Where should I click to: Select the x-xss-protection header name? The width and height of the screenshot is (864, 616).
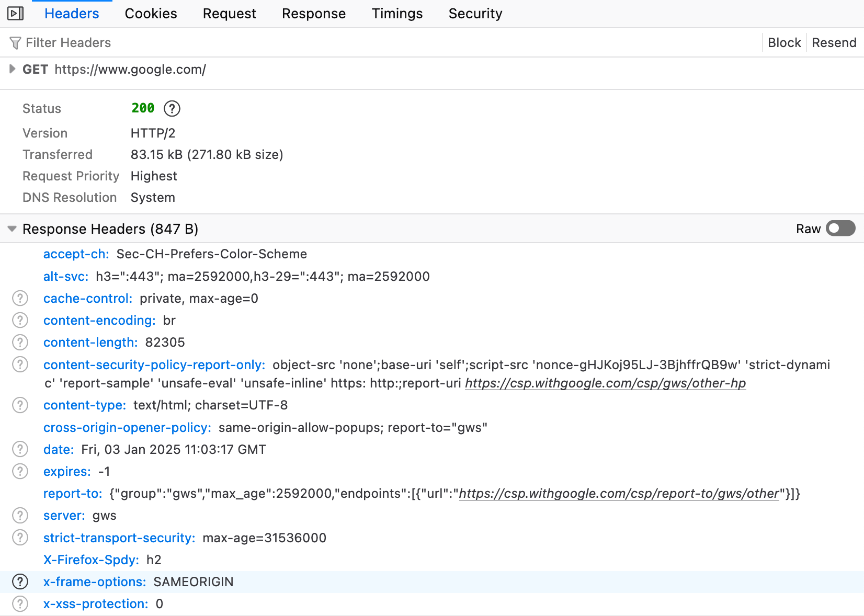tap(96, 604)
